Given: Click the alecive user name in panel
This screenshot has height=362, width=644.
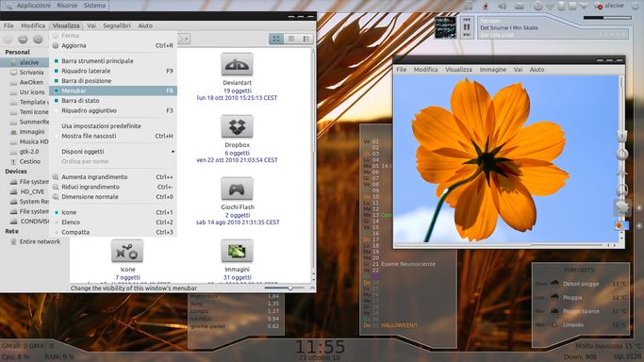Looking at the screenshot, I should tap(614, 6).
